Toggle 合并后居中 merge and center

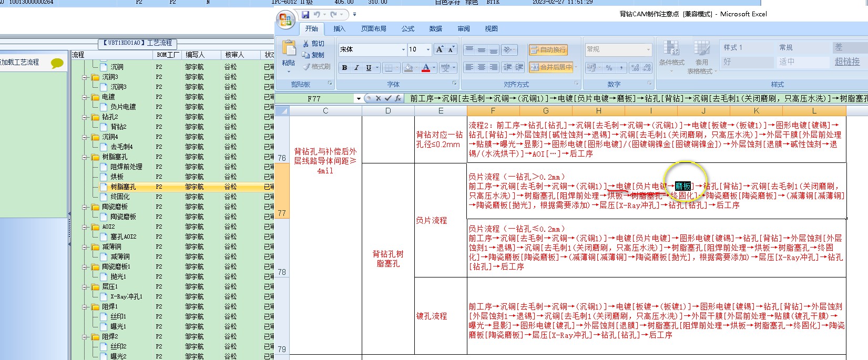point(550,67)
